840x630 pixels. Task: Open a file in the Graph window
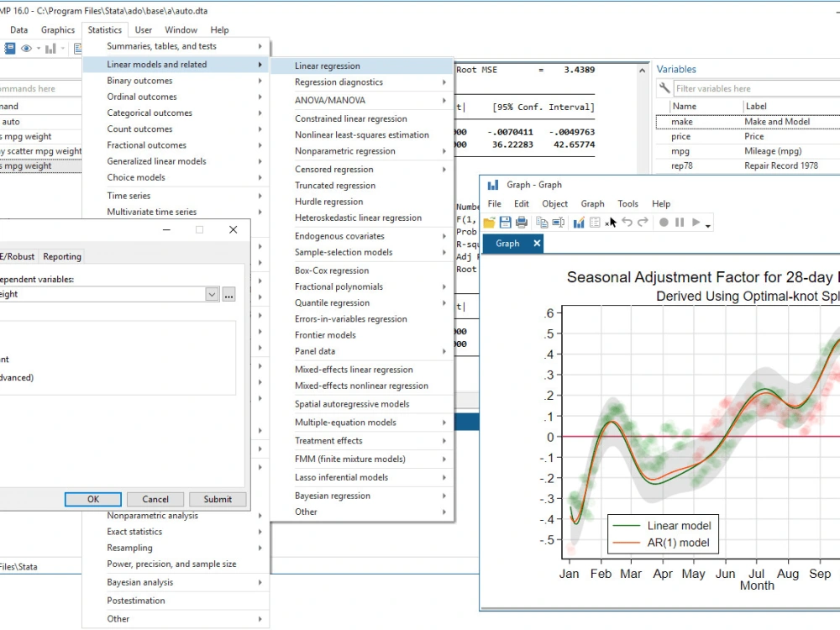[x=489, y=223]
